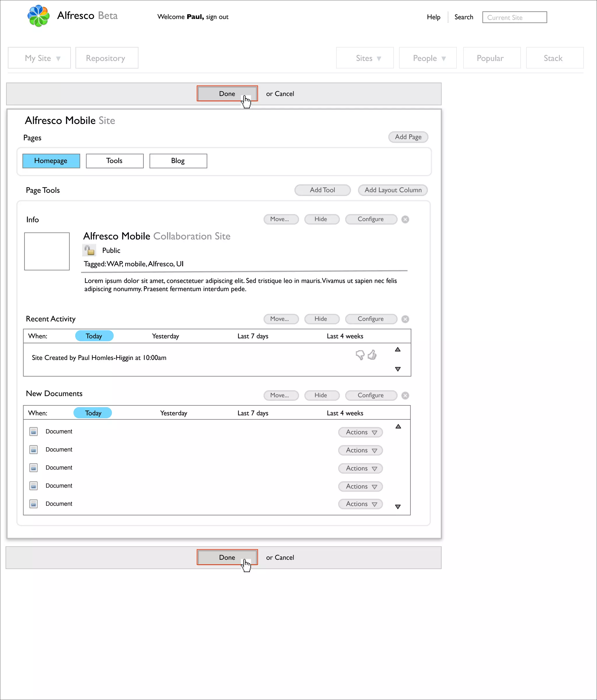Click the down arrow in Recent Activity list
597x700 pixels.
pyautogui.click(x=398, y=369)
